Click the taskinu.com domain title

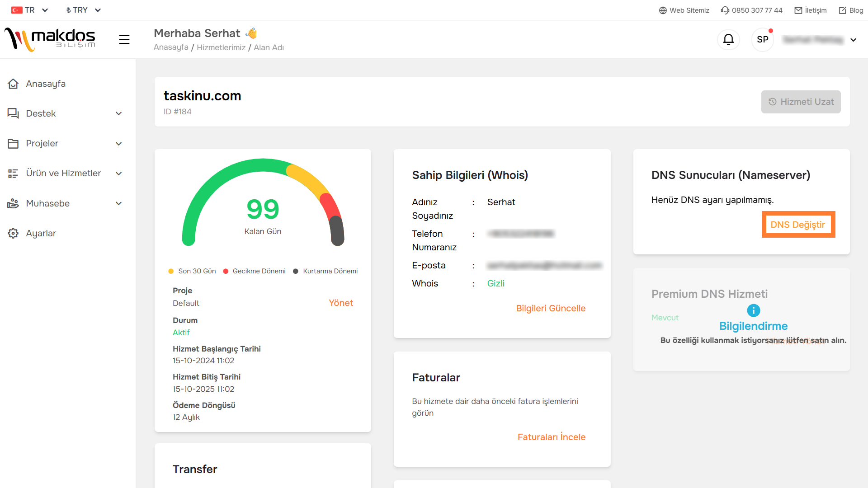tap(202, 95)
